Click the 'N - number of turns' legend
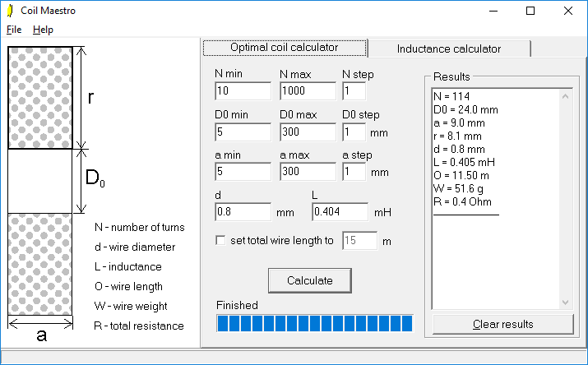Viewport: 588px width, 365px height. (x=140, y=228)
